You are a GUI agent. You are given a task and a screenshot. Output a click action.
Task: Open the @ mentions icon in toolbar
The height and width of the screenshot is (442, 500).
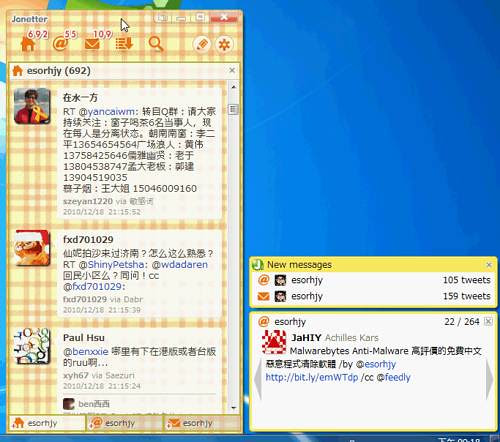pyautogui.click(x=60, y=44)
